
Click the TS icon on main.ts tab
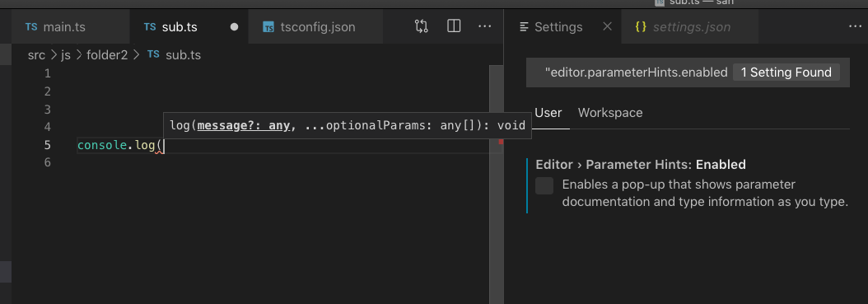coord(31,26)
